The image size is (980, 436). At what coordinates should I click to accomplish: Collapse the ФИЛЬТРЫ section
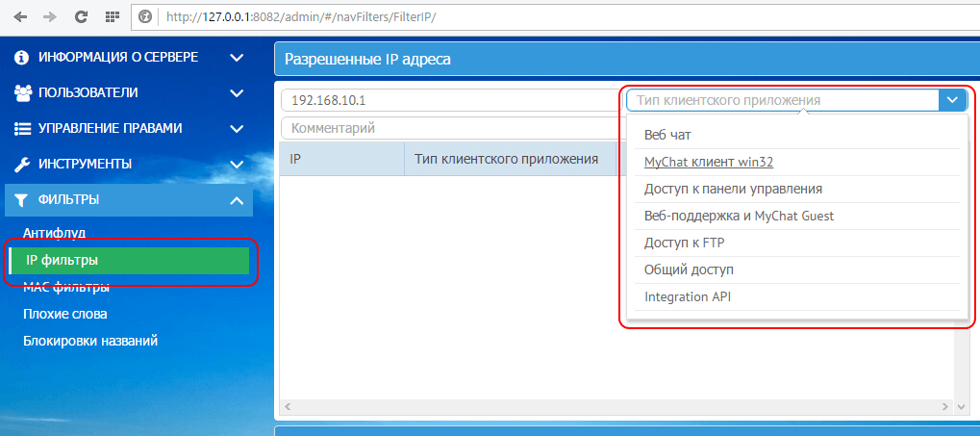[x=237, y=200]
